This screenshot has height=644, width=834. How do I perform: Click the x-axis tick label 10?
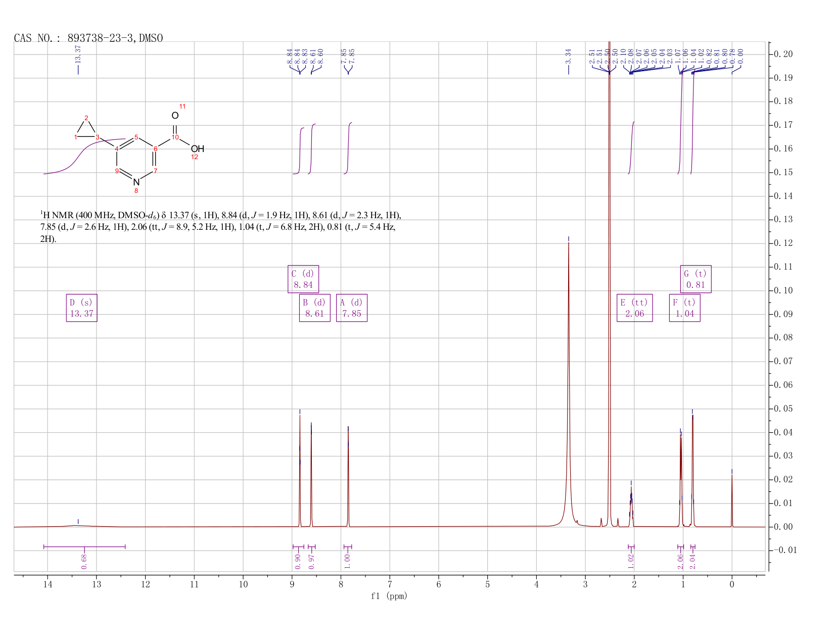click(243, 584)
